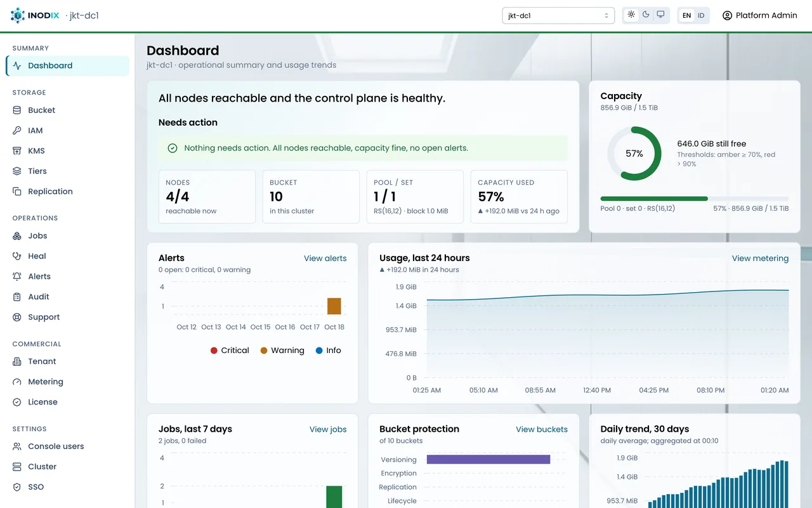Switch to dark theme moon icon
The width and height of the screenshot is (812, 508).
pos(646,15)
